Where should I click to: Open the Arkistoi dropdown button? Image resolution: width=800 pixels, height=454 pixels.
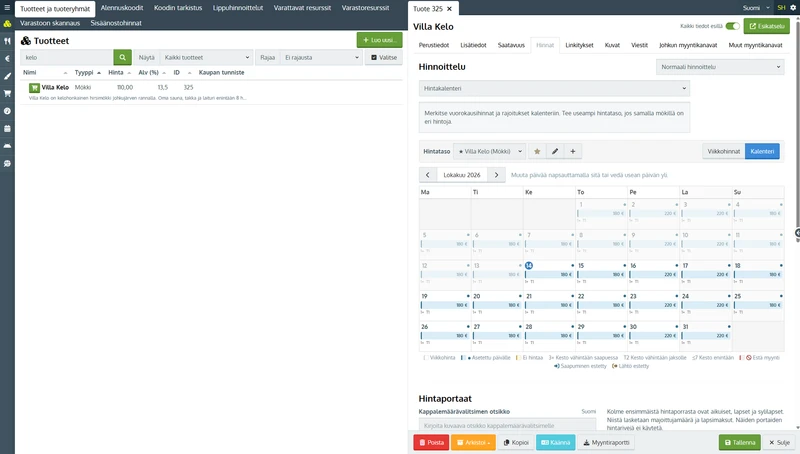click(473, 443)
